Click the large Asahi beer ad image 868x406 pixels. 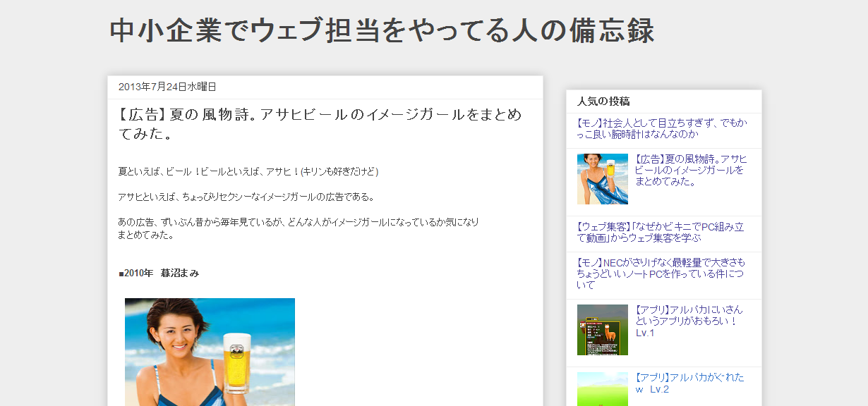(210, 352)
